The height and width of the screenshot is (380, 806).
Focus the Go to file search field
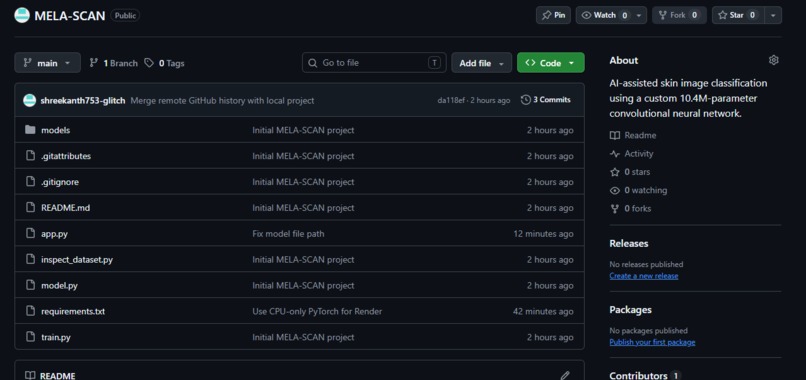coord(374,63)
